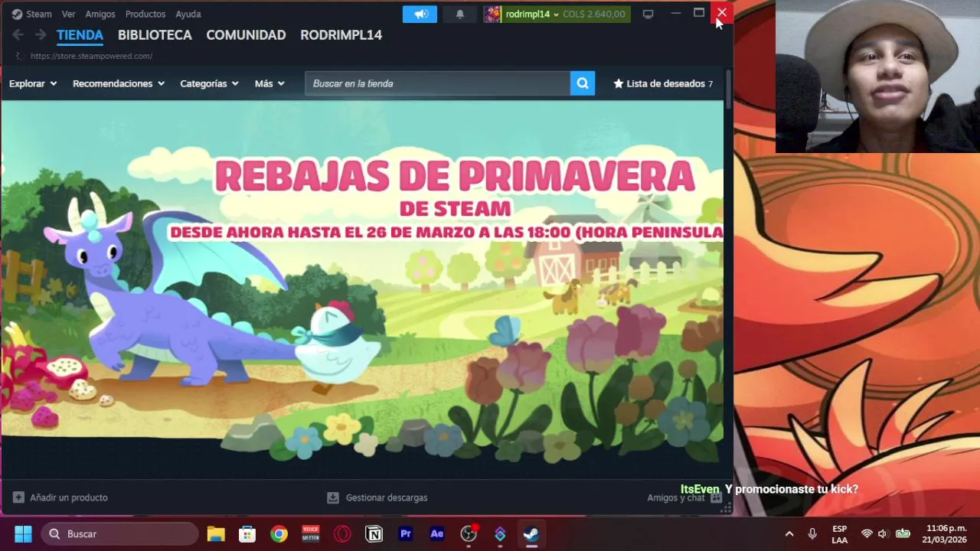The width and height of the screenshot is (980, 551).
Task: Open the RODRIMPL14 profile tab
Action: tap(341, 35)
